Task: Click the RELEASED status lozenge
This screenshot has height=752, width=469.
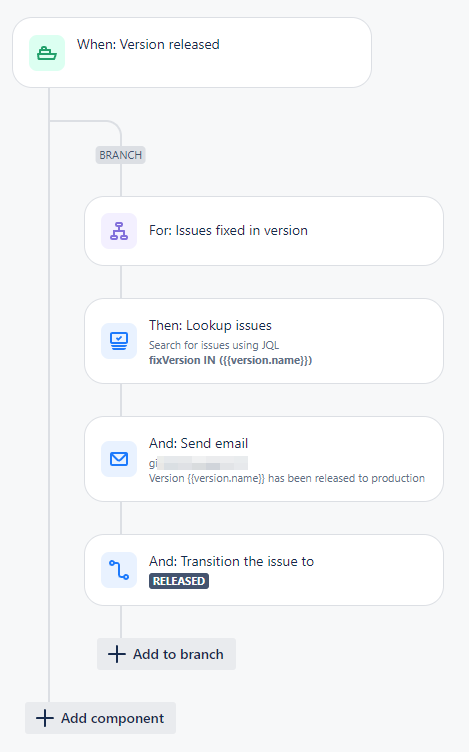Action: tap(179, 581)
